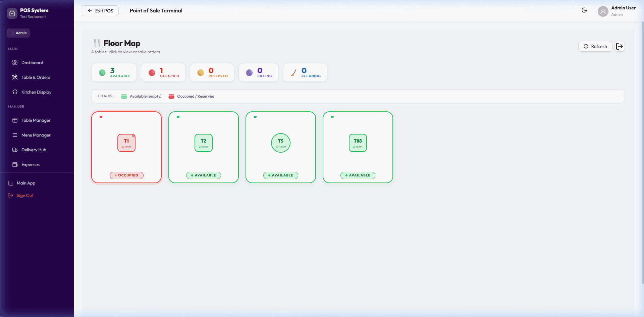644x317 pixels.
Task: Click the Admin badge below the logo
Action: click(18, 33)
